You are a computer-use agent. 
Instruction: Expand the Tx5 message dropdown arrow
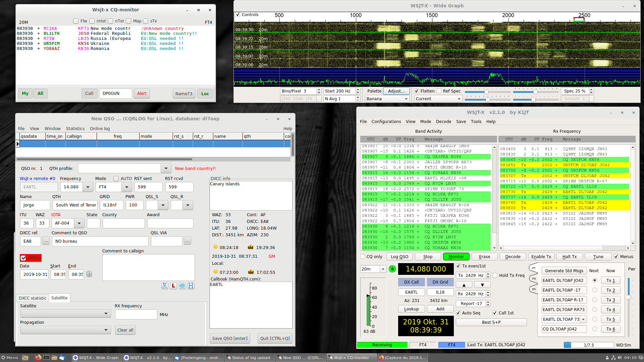click(x=584, y=319)
